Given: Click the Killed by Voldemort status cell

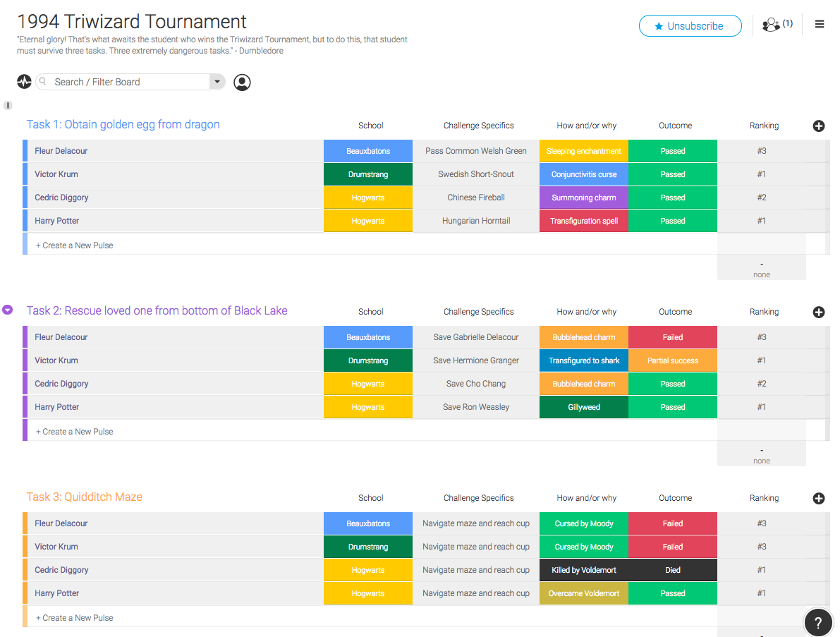Looking at the screenshot, I should point(584,570).
